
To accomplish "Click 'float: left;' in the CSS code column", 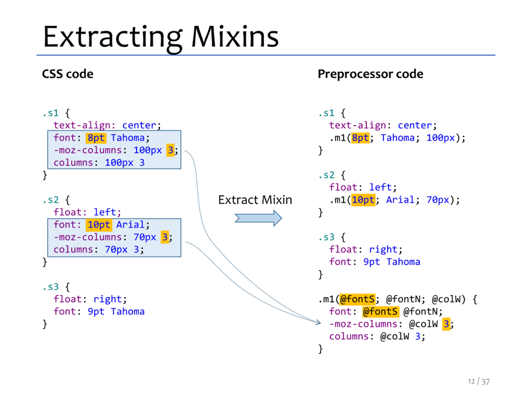I will pyautogui.click(x=87, y=212).
